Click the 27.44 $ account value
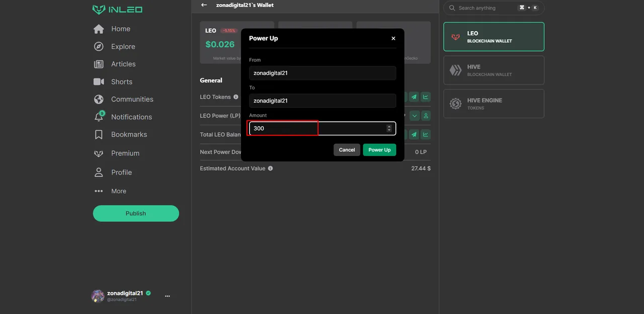 (421, 169)
